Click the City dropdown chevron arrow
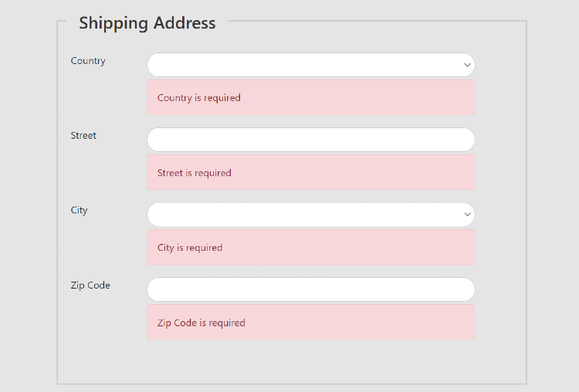Screen dimensions: 579x392 click(x=467, y=215)
